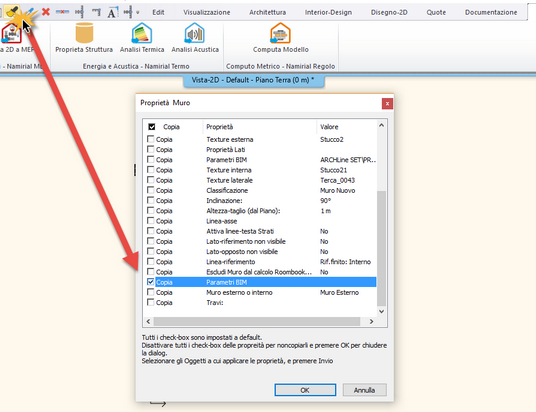
Task: Click the red X delete icon
Action: (45, 12)
